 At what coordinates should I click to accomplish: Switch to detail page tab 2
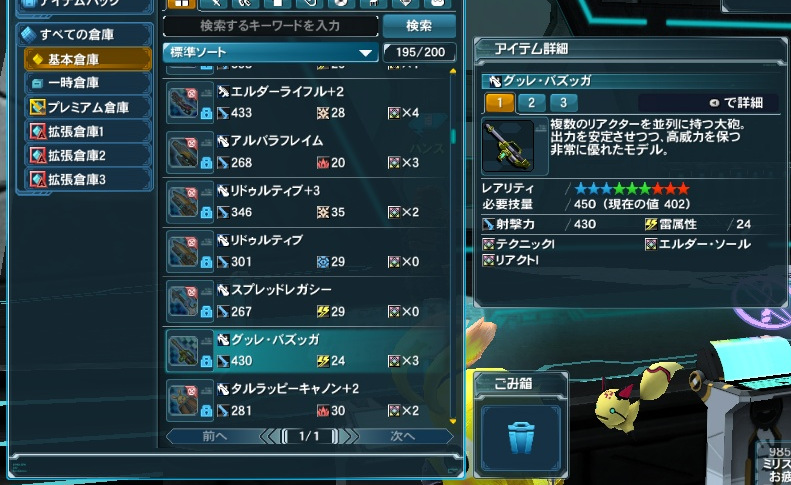pyautogui.click(x=531, y=102)
